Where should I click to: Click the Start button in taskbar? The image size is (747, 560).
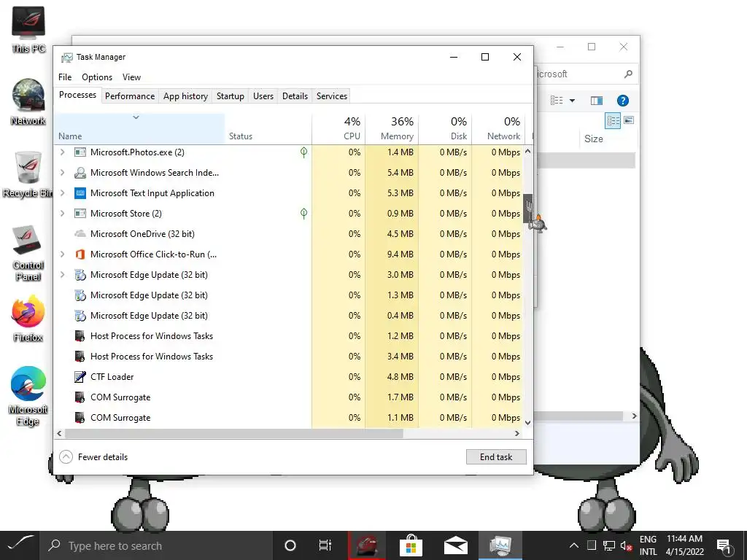click(x=20, y=545)
